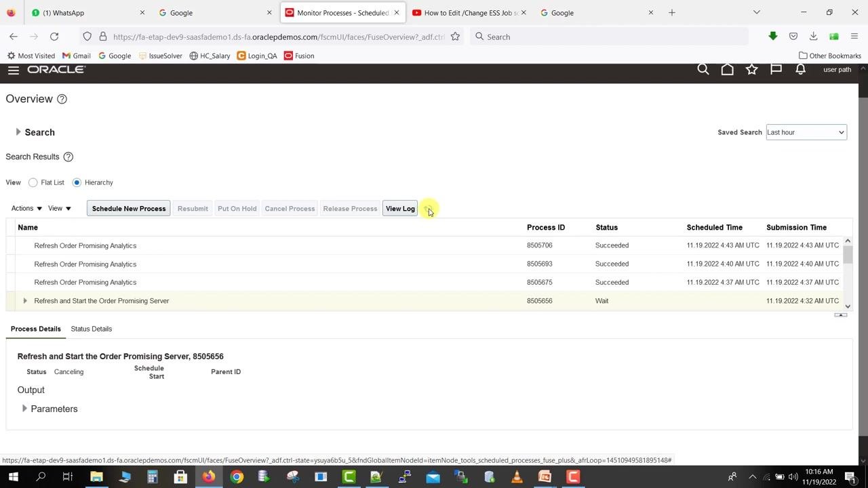Open the Saved Search dropdown
Screen dimensions: 868x488
(x=806, y=132)
